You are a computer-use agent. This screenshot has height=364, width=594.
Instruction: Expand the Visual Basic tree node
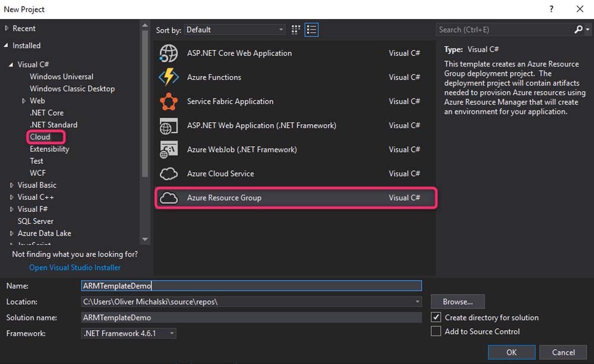click(x=12, y=185)
